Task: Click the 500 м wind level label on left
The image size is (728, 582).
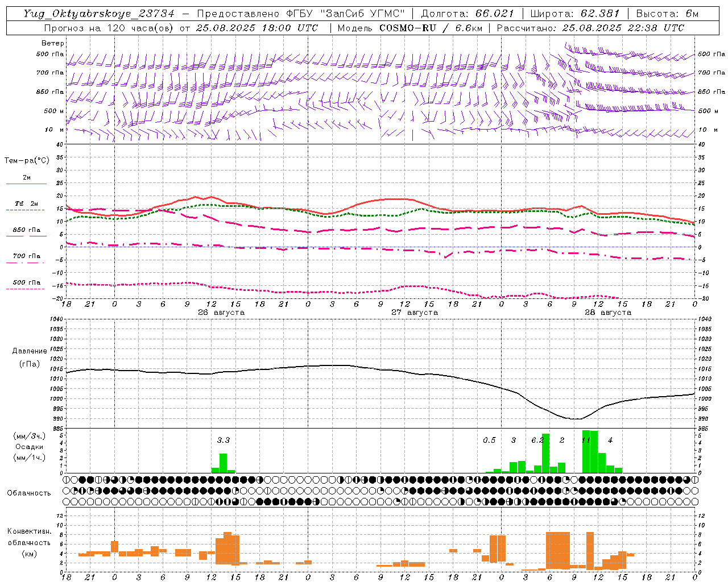Action: (54, 111)
